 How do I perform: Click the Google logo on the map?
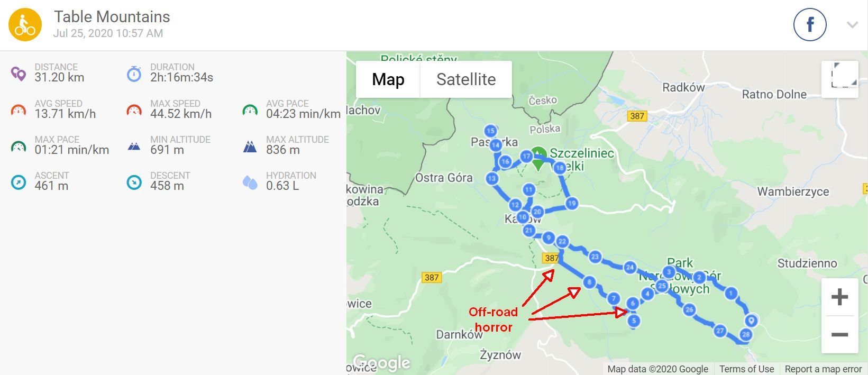pos(381,363)
